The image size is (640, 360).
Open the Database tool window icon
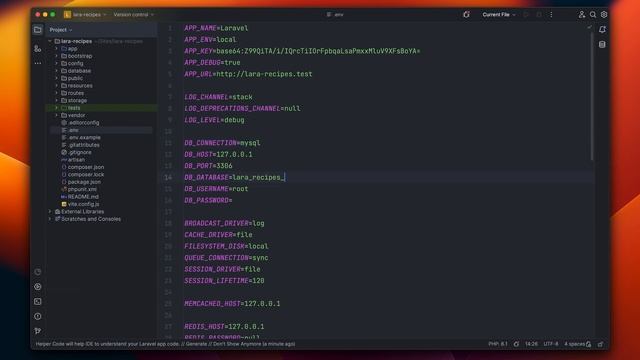point(602,44)
